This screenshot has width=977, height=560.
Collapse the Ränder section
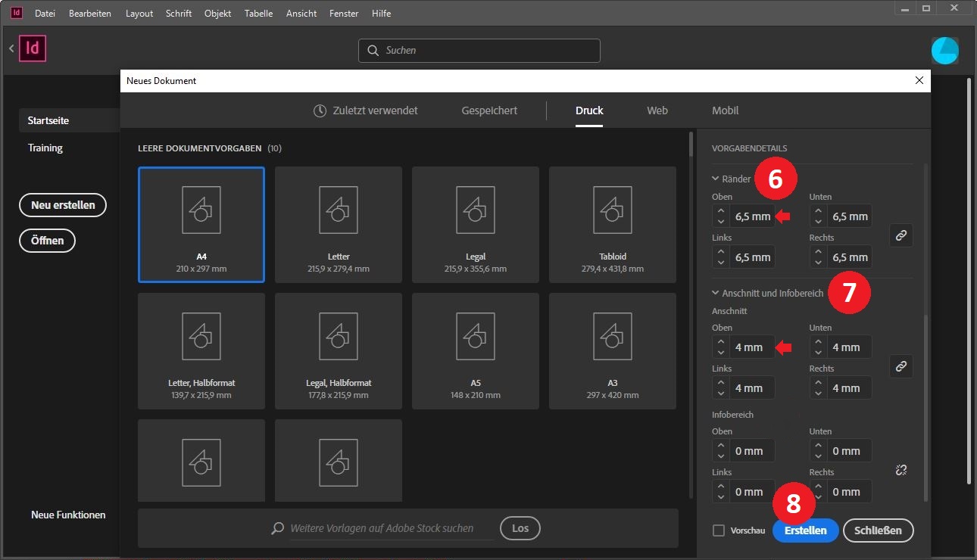716,179
